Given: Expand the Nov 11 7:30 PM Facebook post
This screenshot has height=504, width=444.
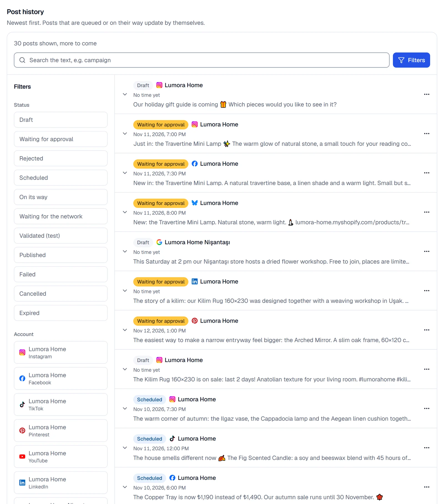Looking at the screenshot, I should (125, 173).
